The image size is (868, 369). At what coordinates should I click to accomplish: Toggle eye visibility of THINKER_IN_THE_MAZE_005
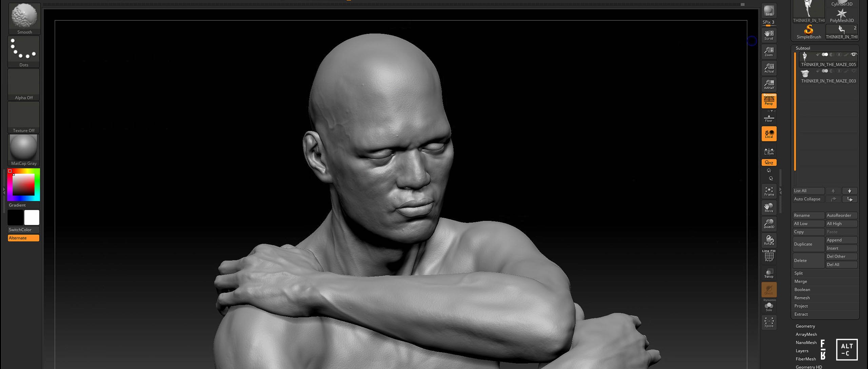(x=854, y=55)
